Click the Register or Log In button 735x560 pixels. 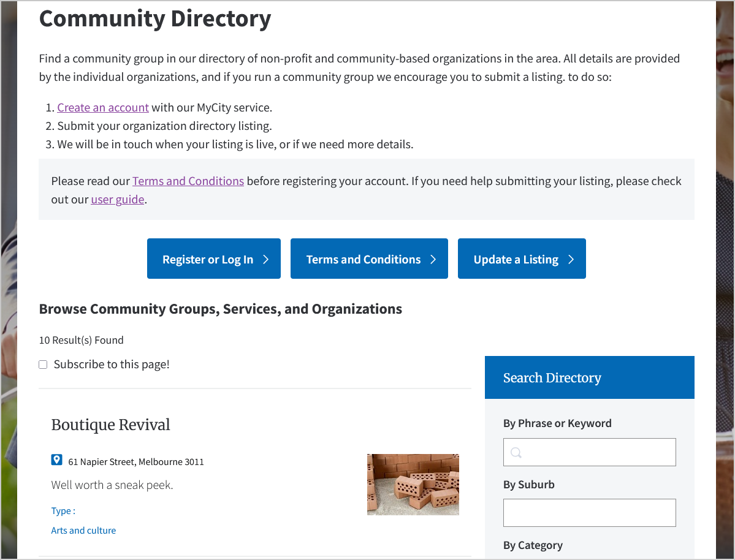click(x=208, y=259)
